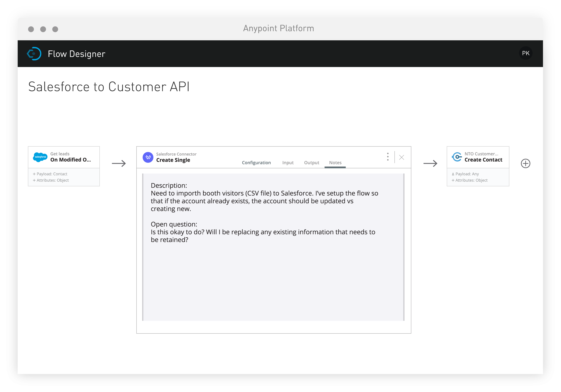561x392 pixels.
Task: Click the Create Single card title
Action: click(x=173, y=160)
